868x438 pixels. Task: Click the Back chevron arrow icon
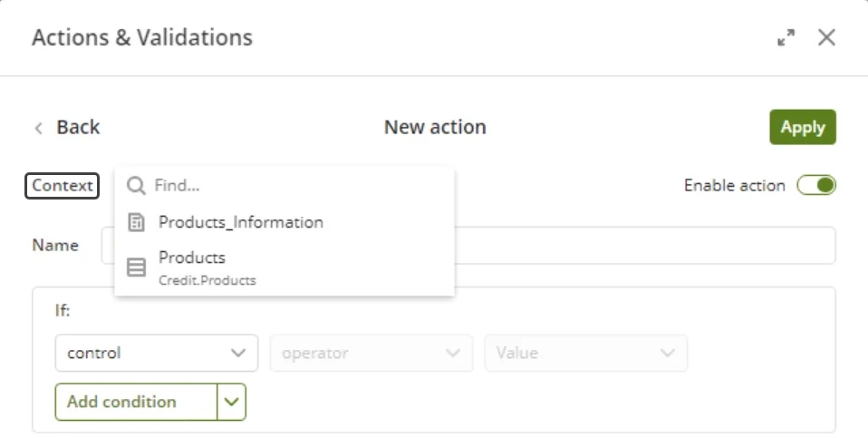(38, 129)
